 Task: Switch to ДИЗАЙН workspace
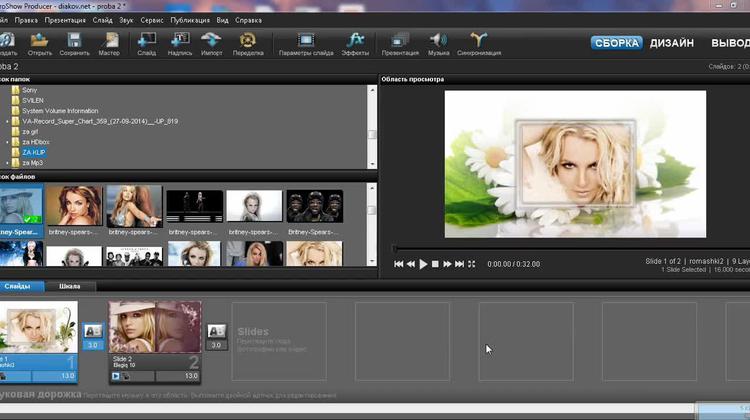click(672, 43)
